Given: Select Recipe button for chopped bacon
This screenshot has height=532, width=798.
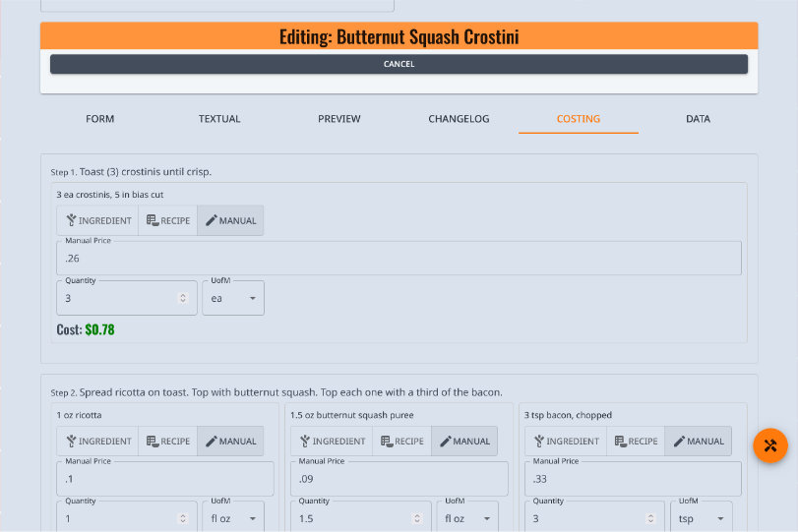Looking at the screenshot, I should coord(636,442).
